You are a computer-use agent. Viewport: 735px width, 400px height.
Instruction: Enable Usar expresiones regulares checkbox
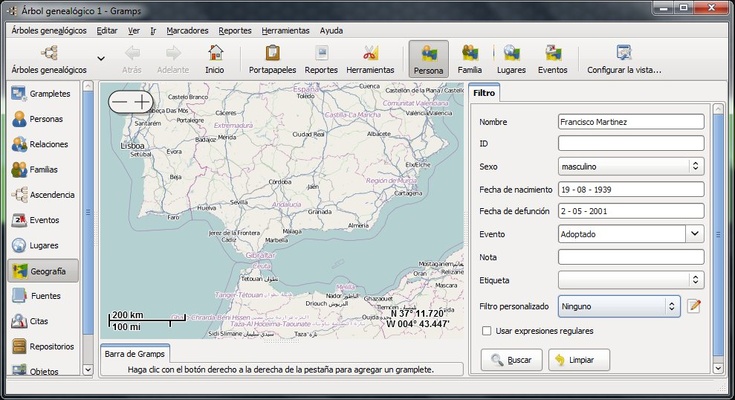coord(487,331)
